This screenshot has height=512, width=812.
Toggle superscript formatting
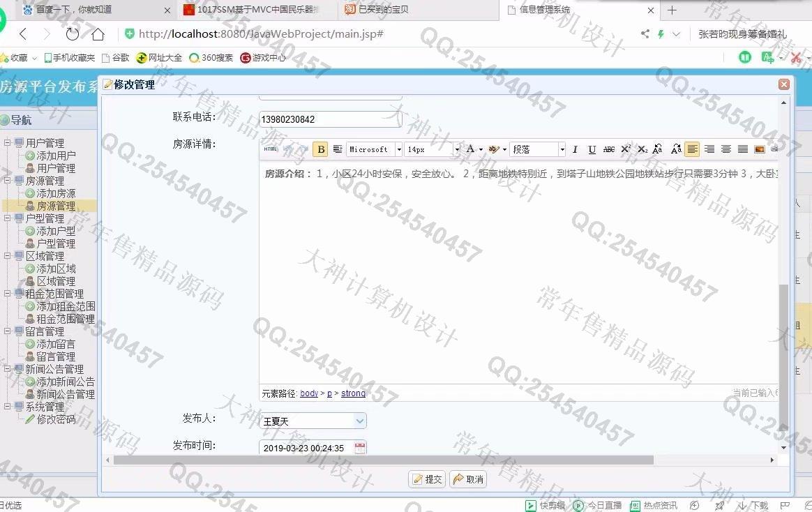pyautogui.click(x=626, y=149)
